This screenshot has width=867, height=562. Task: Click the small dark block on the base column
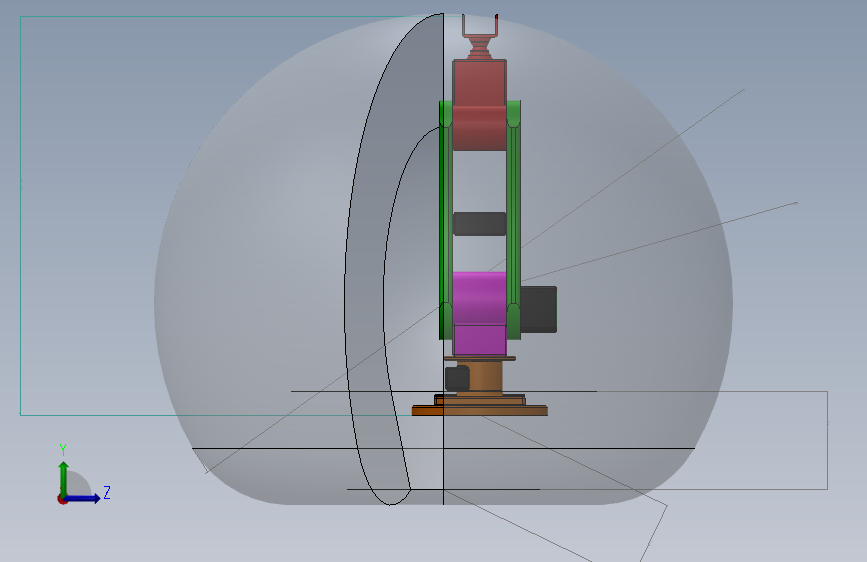[x=457, y=378]
